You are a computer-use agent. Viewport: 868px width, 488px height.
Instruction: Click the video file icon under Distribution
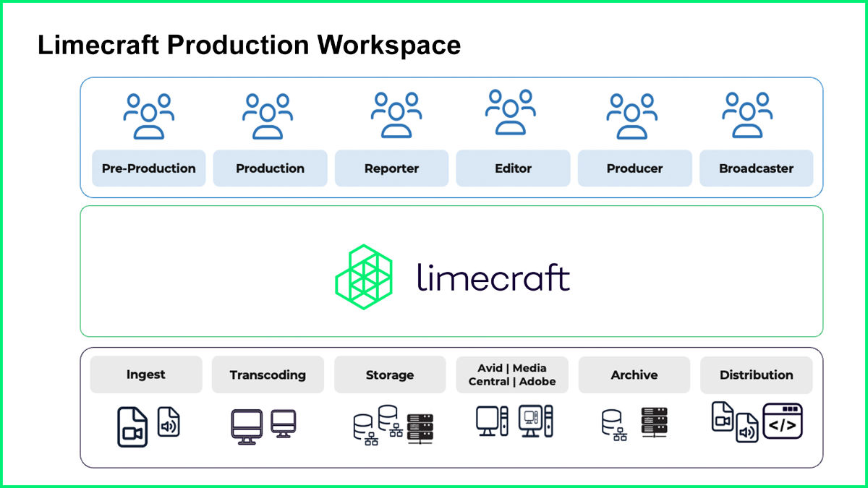pyautogui.click(x=723, y=416)
